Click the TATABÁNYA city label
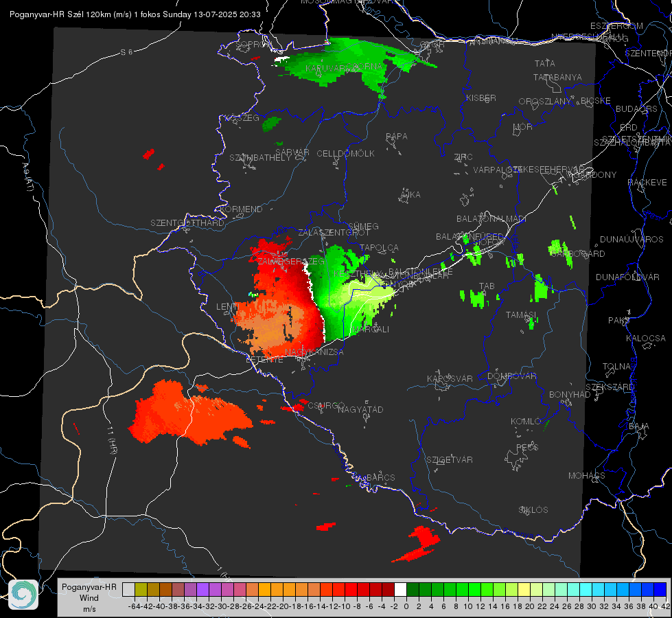Image resolution: width=672 pixels, height=618 pixels. coord(557,78)
